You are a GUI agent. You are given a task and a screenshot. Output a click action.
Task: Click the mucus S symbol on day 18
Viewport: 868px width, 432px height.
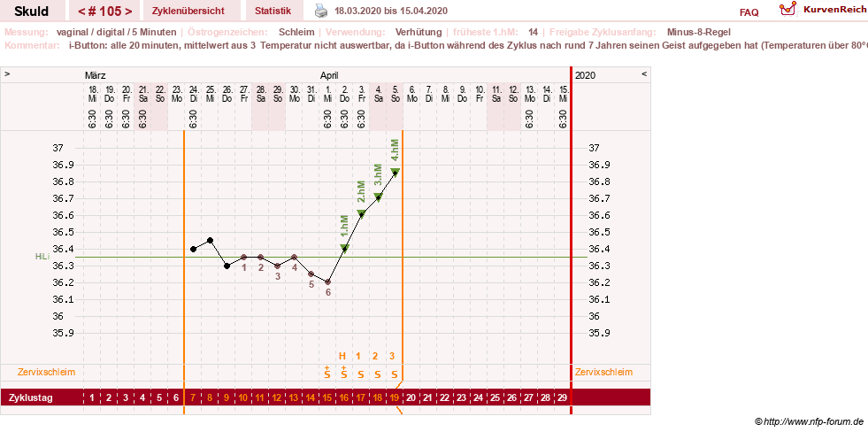378,374
